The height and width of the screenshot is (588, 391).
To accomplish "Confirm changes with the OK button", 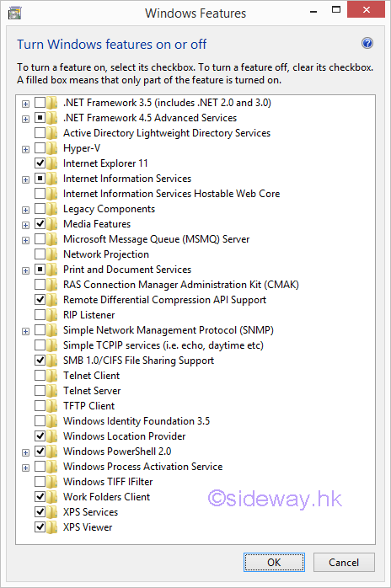I will pos(274,562).
